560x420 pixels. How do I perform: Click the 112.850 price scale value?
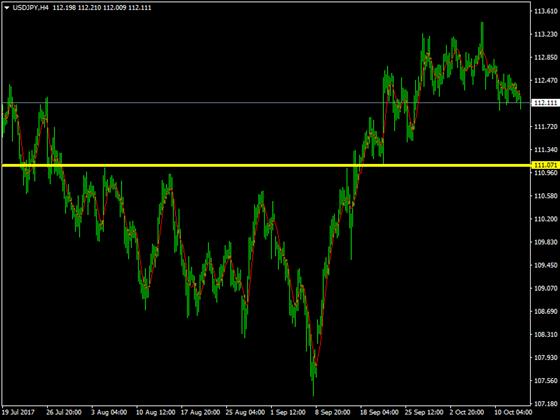[x=545, y=57]
